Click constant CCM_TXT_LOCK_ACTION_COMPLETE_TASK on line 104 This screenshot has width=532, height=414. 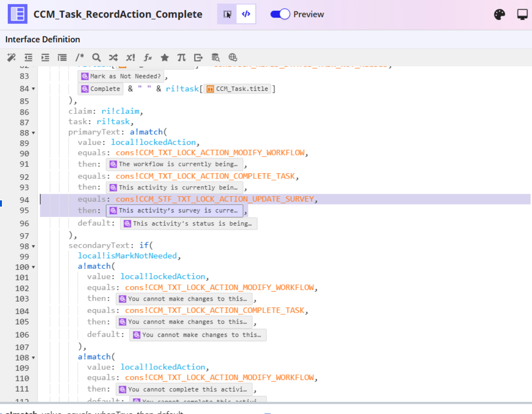click(x=215, y=310)
